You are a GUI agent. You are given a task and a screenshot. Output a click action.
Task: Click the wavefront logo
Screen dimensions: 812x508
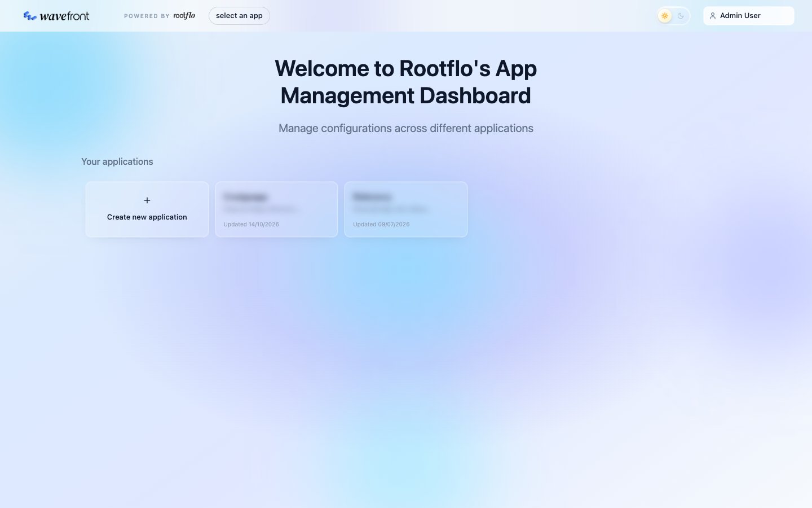pyautogui.click(x=56, y=16)
